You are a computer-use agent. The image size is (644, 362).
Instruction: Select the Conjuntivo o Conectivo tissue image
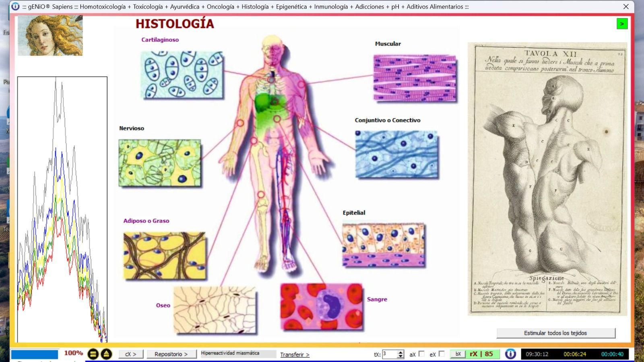(x=396, y=154)
